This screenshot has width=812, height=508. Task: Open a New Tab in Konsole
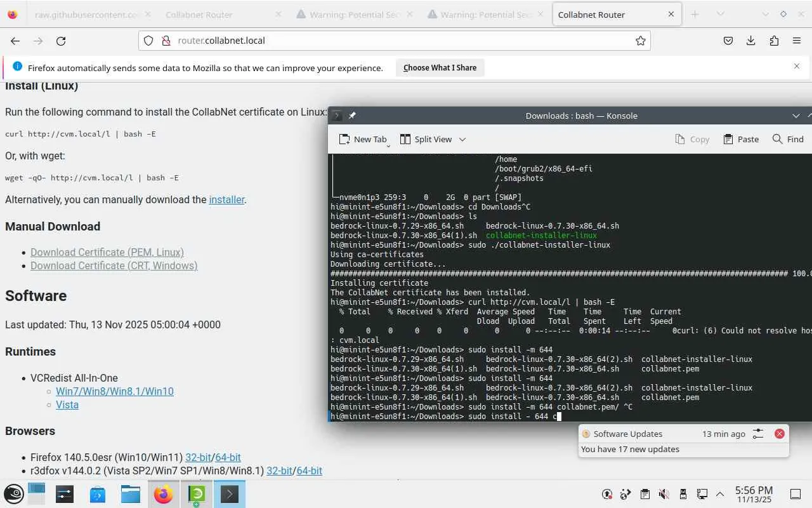pyautogui.click(x=363, y=139)
